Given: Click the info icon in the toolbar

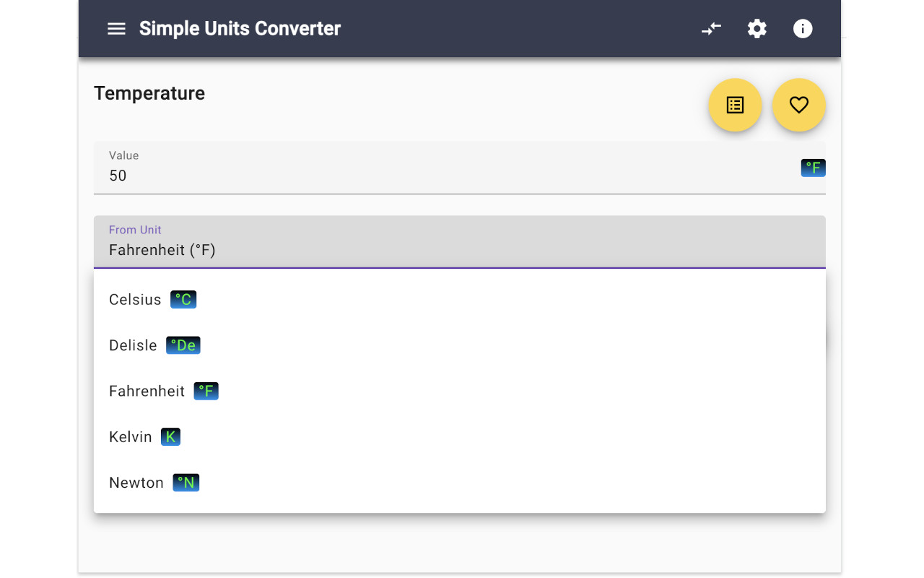Looking at the screenshot, I should pos(803,29).
